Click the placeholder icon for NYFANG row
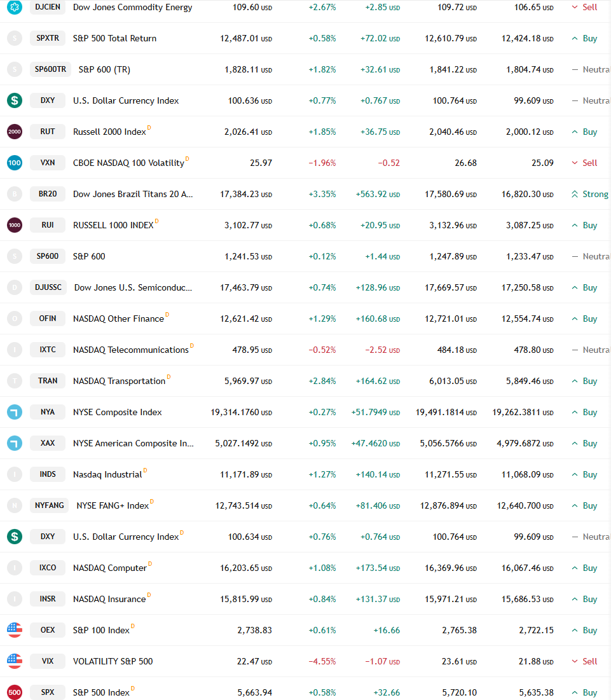The height and width of the screenshot is (700, 611). click(x=15, y=505)
